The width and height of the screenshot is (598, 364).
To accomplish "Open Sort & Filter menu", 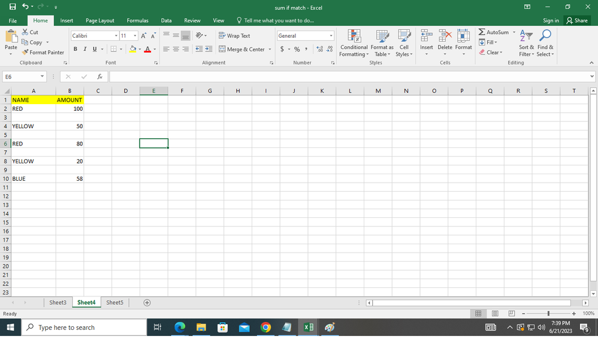I will click(526, 44).
